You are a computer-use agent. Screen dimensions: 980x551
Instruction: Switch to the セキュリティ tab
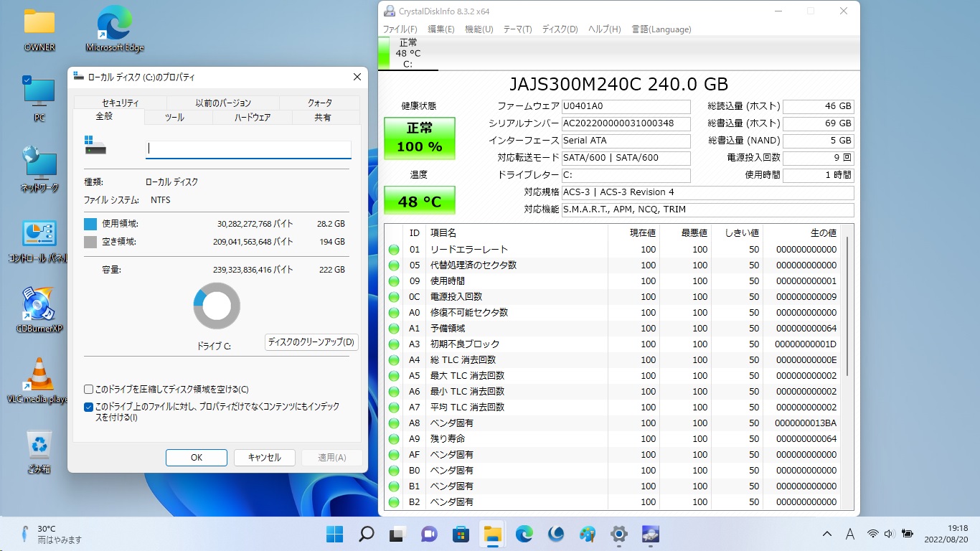coord(120,103)
